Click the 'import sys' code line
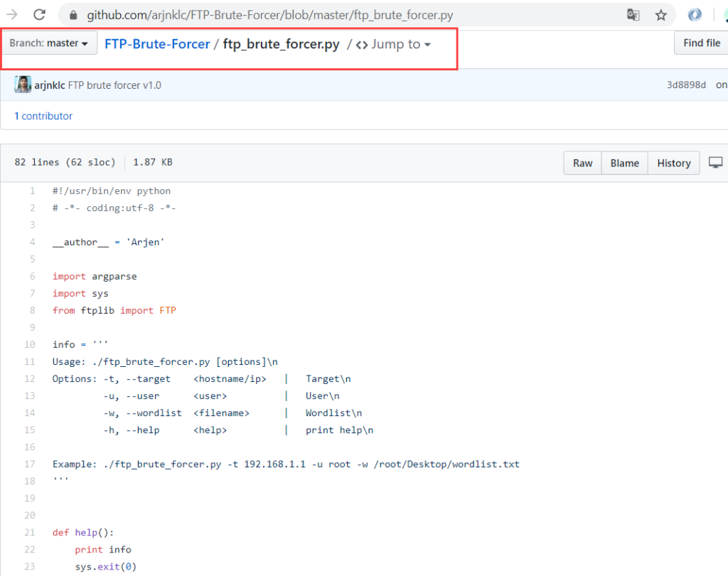Image resolution: width=728 pixels, height=576 pixels. pos(80,294)
